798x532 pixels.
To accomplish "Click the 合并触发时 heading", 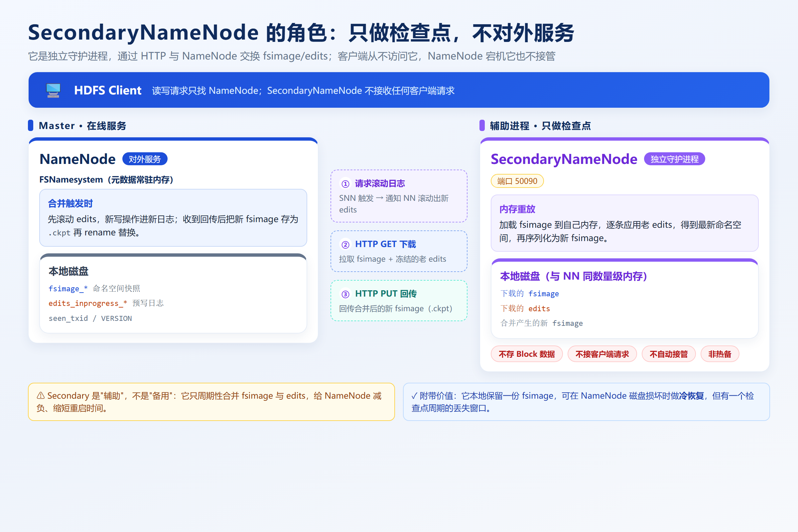I will (70, 203).
